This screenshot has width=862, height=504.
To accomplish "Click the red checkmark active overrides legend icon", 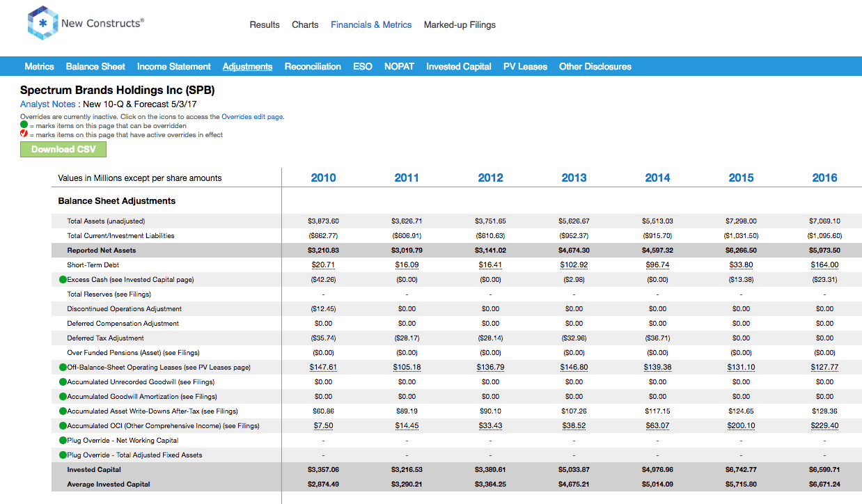I will coord(24,134).
